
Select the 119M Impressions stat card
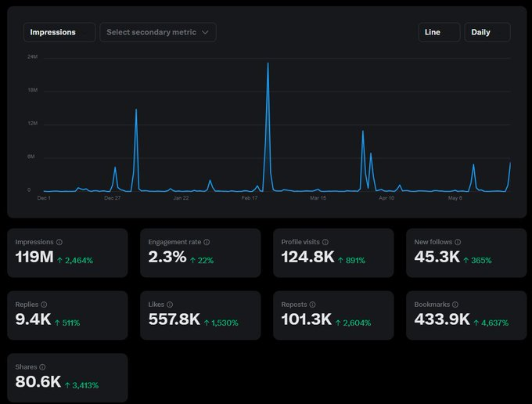point(67,253)
